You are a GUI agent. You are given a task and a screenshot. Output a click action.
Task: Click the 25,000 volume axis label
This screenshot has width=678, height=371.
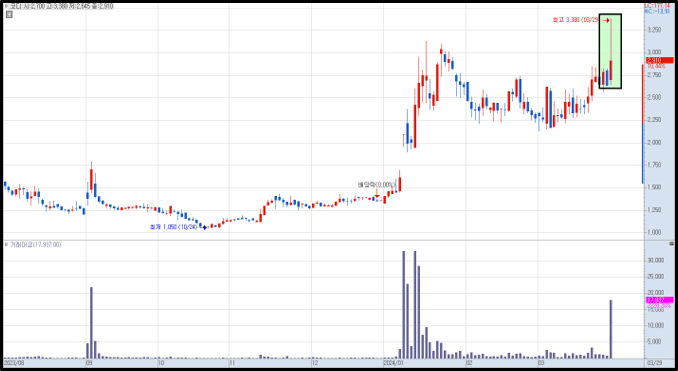(x=656, y=277)
